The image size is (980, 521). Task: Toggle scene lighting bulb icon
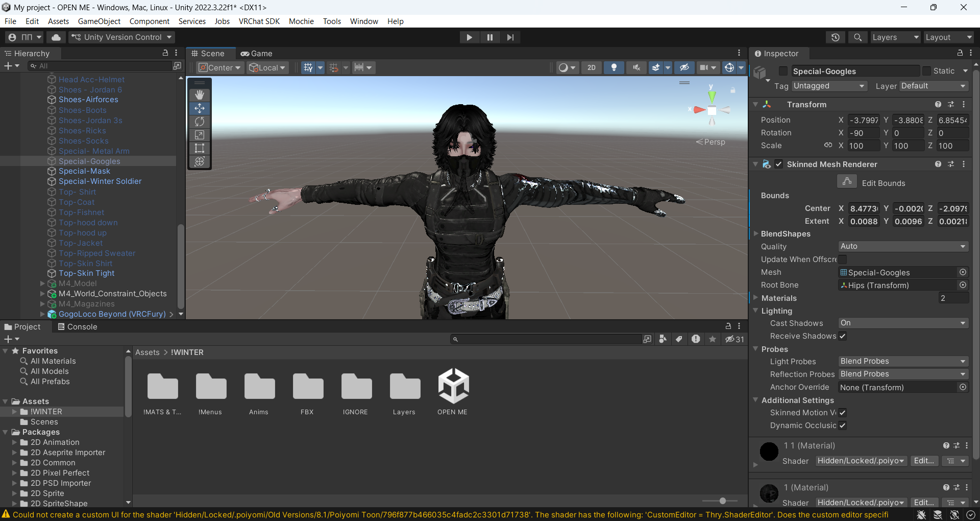click(x=614, y=67)
